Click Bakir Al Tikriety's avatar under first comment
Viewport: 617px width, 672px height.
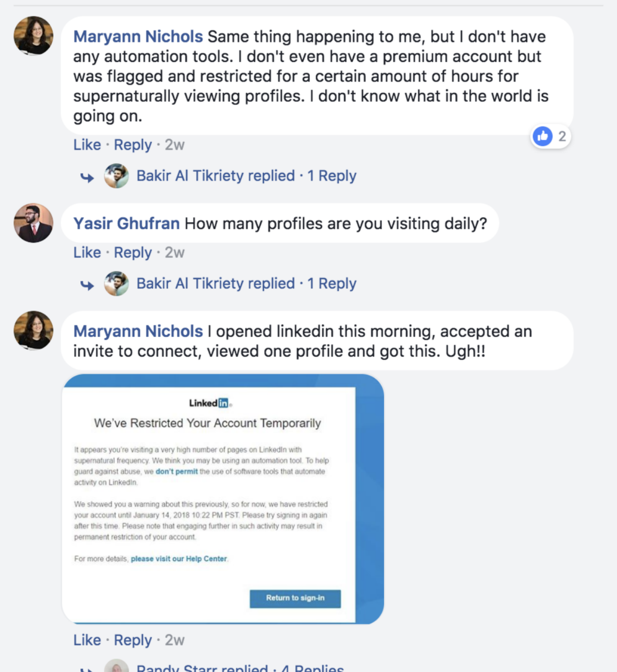(117, 176)
